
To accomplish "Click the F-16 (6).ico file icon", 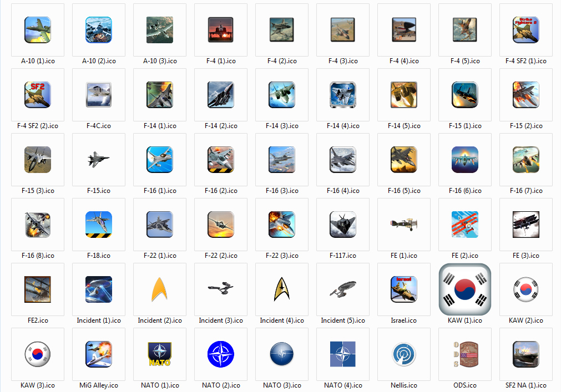I will tap(465, 160).
